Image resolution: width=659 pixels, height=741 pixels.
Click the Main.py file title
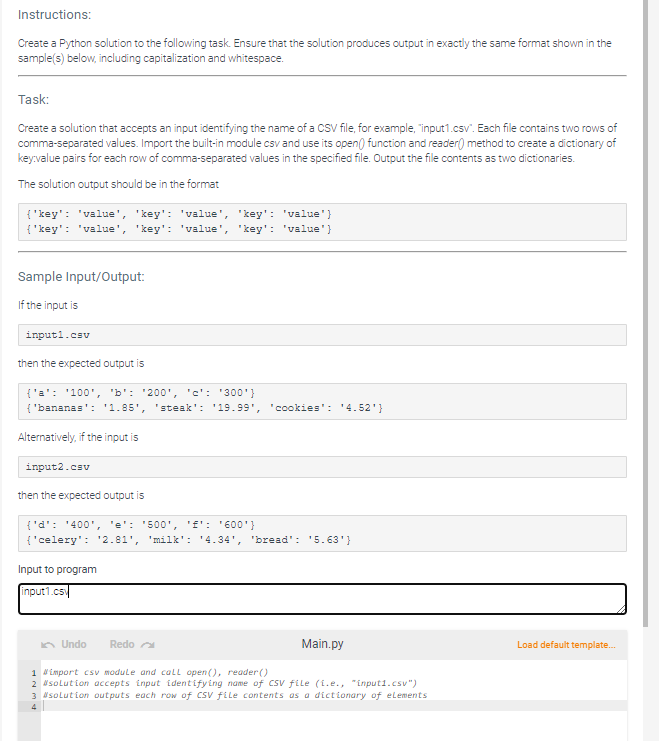click(322, 644)
